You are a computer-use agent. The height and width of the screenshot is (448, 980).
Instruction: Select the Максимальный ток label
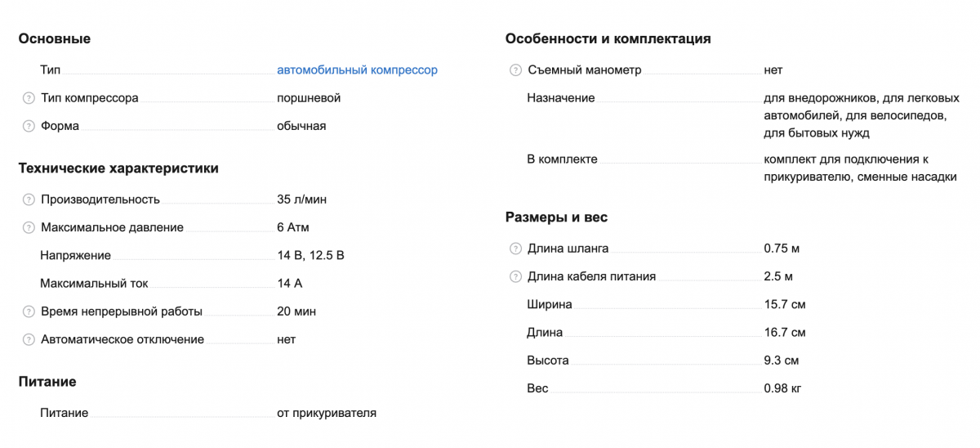[x=94, y=284]
